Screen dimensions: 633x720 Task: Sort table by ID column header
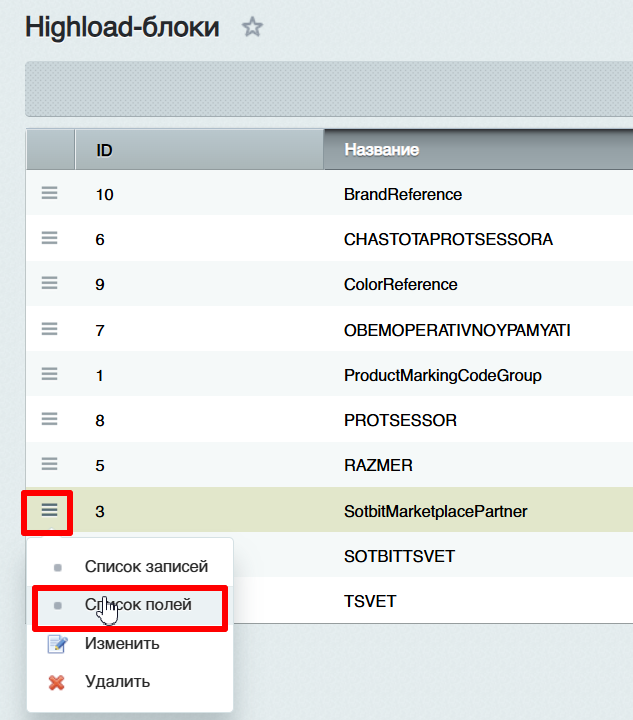pyautogui.click(x=104, y=150)
